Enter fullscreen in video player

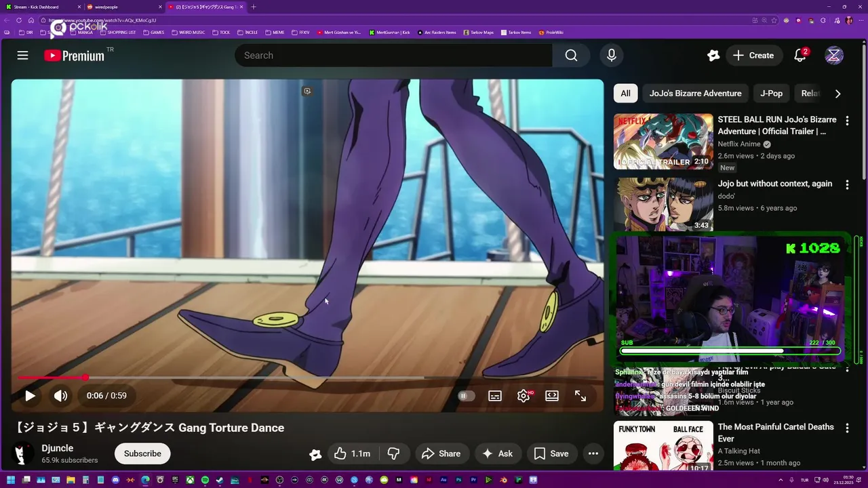pyautogui.click(x=580, y=396)
